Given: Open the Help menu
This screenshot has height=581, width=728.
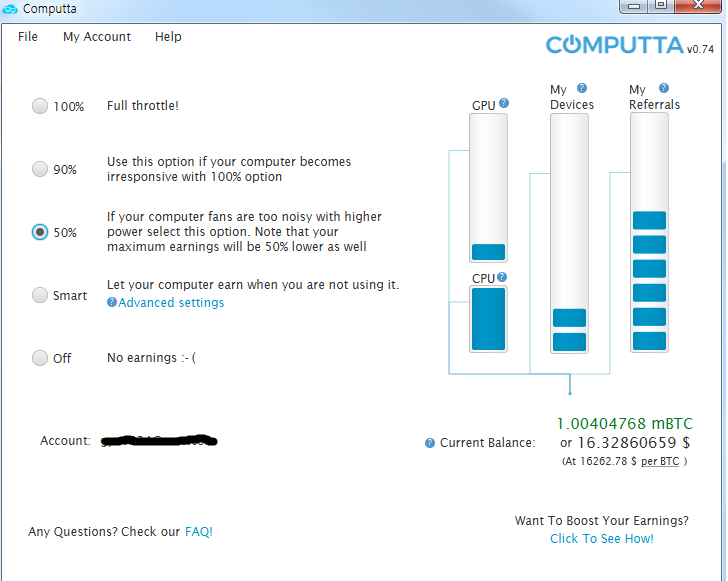Looking at the screenshot, I should [168, 37].
